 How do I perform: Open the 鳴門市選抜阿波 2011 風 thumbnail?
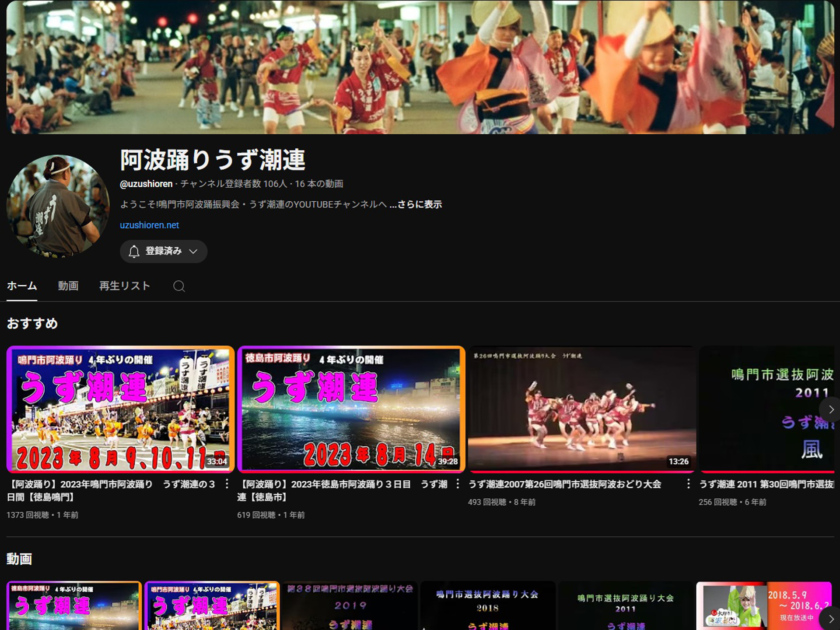766,409
